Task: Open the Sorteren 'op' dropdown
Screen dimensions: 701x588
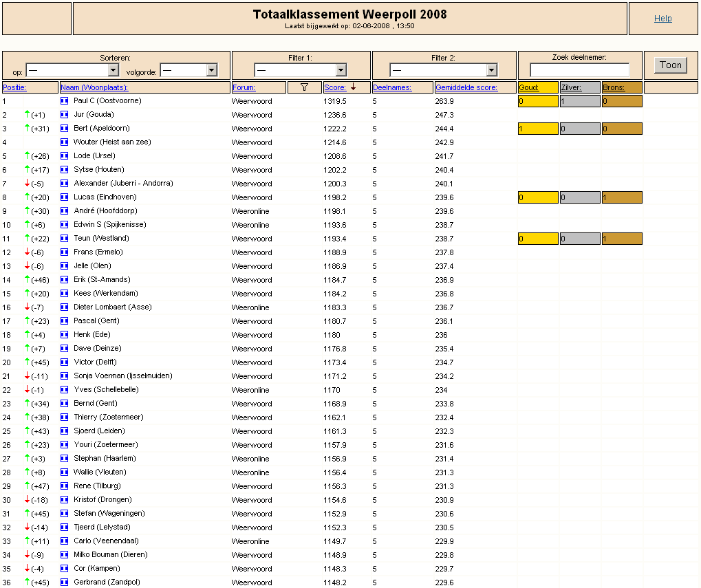Action: coord(73,70)
